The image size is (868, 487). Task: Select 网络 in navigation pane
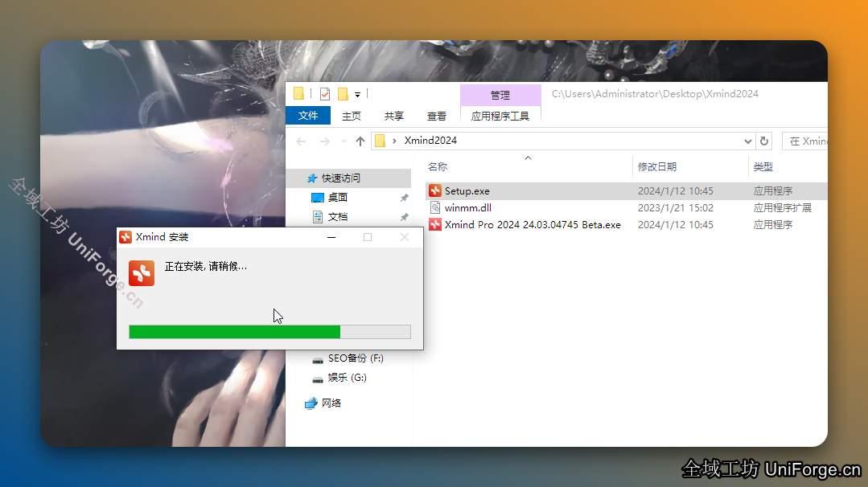331,403
